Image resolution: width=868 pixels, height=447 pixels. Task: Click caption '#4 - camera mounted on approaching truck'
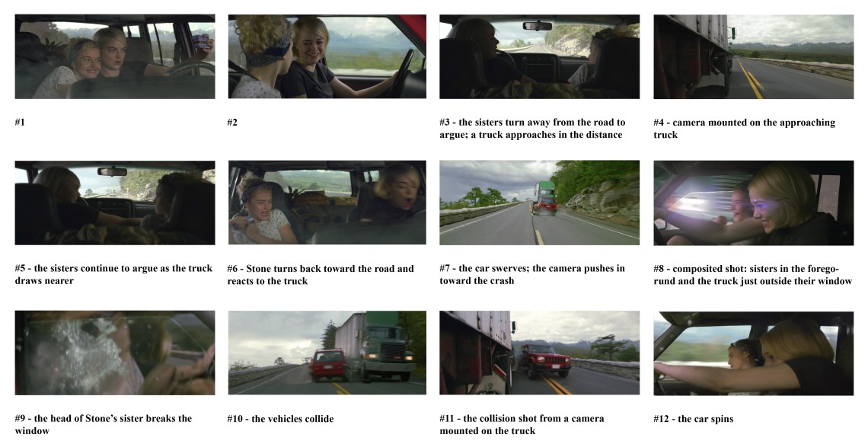click(744, 129)
